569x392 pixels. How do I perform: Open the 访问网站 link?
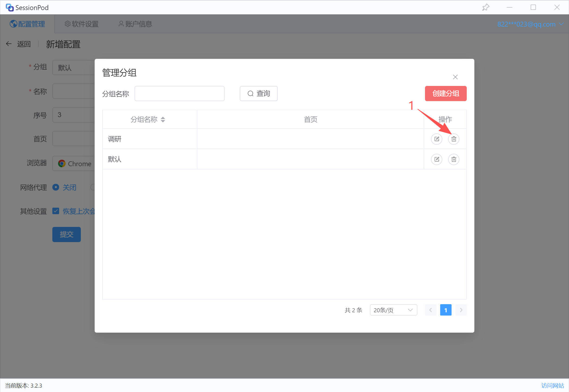tap(552, 385)
